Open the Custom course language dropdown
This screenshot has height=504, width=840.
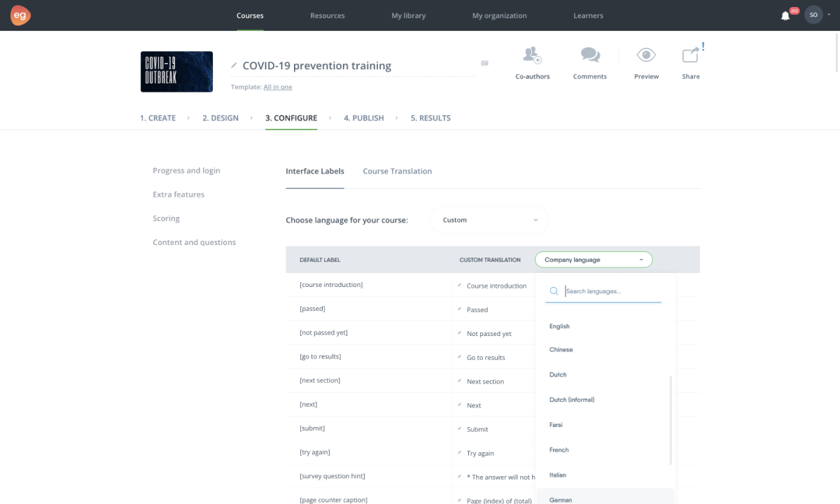point(490,220)
